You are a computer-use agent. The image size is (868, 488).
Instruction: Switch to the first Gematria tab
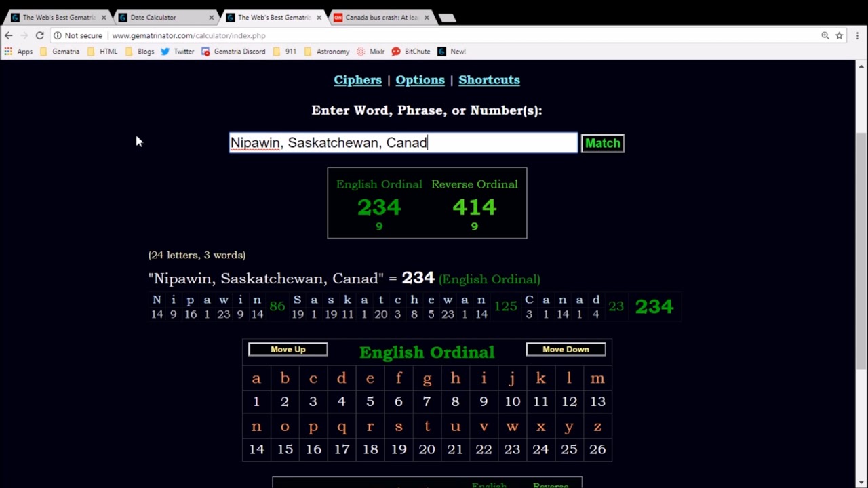point(58,18)
